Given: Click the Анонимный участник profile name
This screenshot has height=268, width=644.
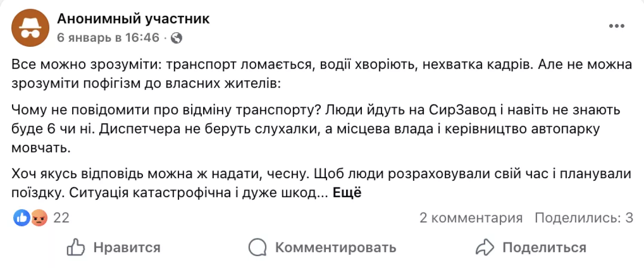Looking at the screenshot, I should [x=133, y=18].
